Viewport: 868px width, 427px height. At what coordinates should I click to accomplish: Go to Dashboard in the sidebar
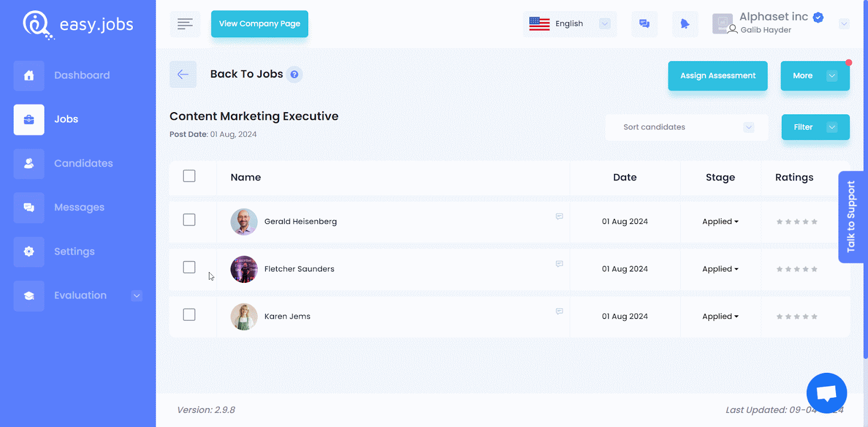(81, 75)
